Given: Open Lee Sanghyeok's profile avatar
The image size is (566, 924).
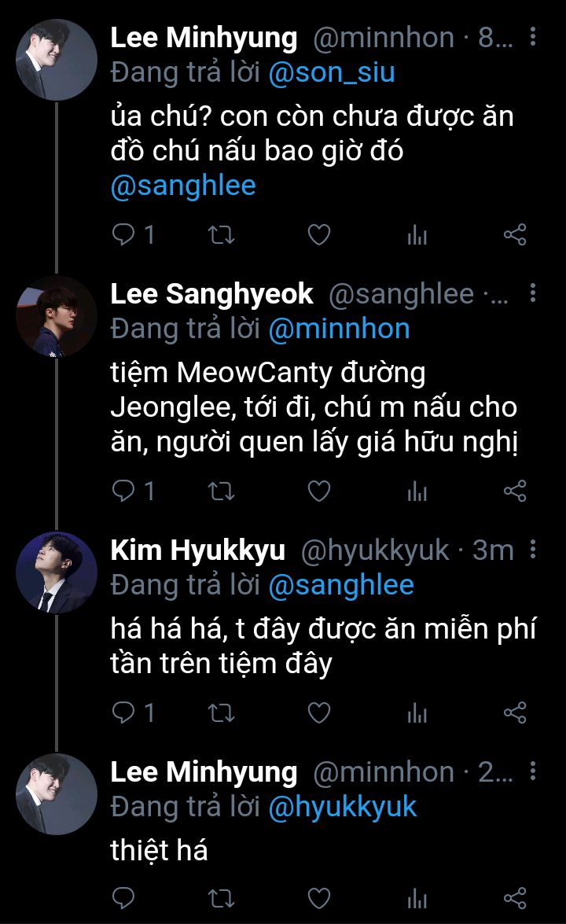Looking at the screenshot, I should (57, 315).
